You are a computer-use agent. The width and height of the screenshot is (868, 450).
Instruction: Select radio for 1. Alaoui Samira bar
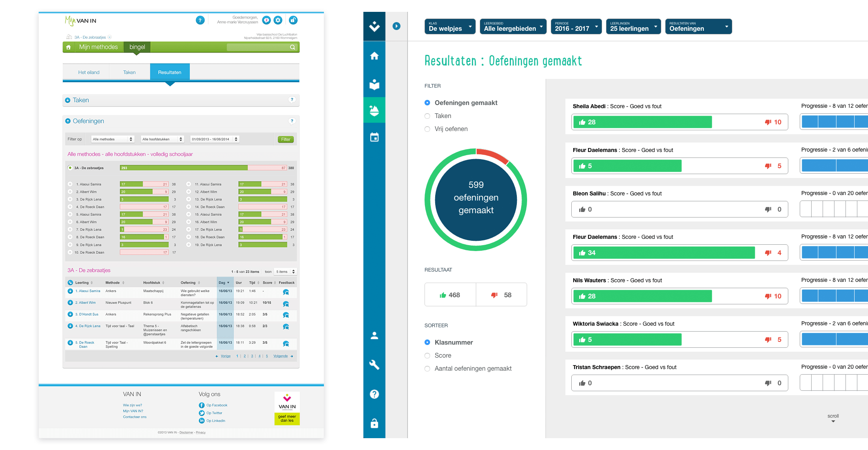pos(70,184)
